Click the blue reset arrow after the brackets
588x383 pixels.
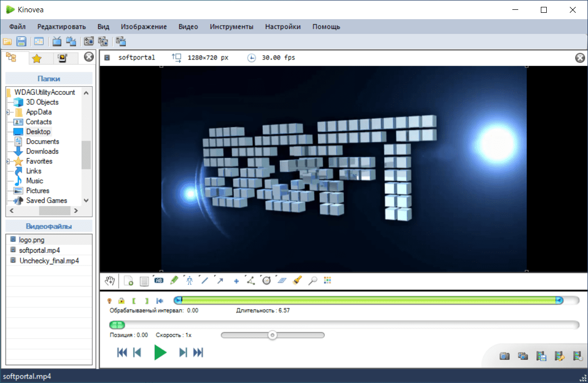[160, 301]
